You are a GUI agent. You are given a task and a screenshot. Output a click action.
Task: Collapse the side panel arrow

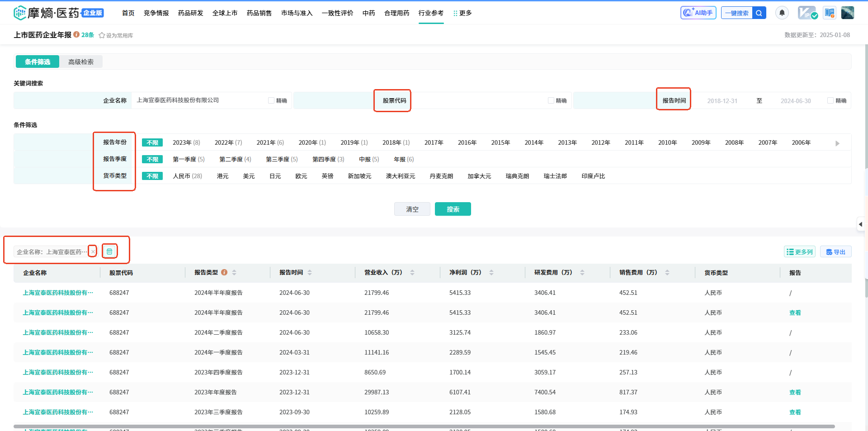[x=861, y=224]
